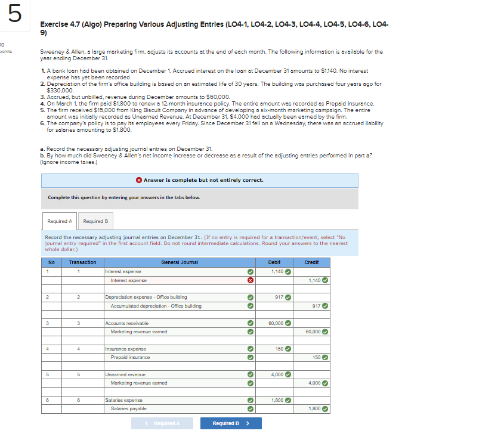Click checkmark next to Depreciation expense entry
This screenshot has height=443, width=504.
click(251, 297)
